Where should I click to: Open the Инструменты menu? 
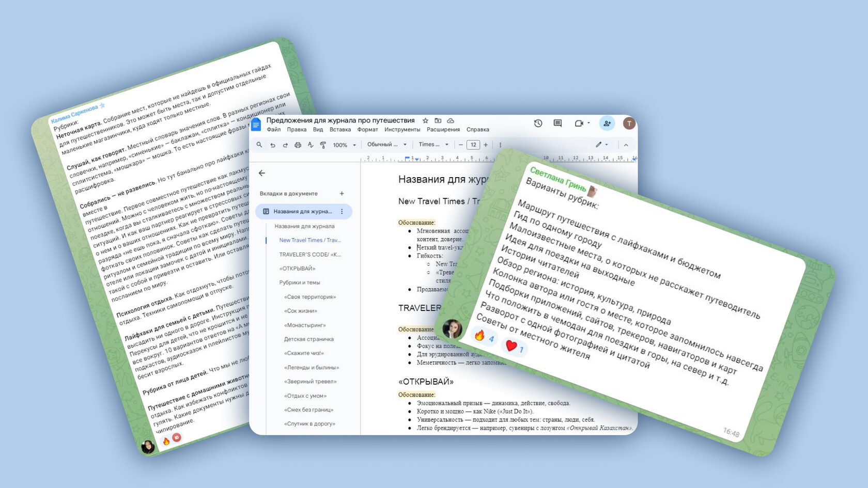[x=402, y=130]
